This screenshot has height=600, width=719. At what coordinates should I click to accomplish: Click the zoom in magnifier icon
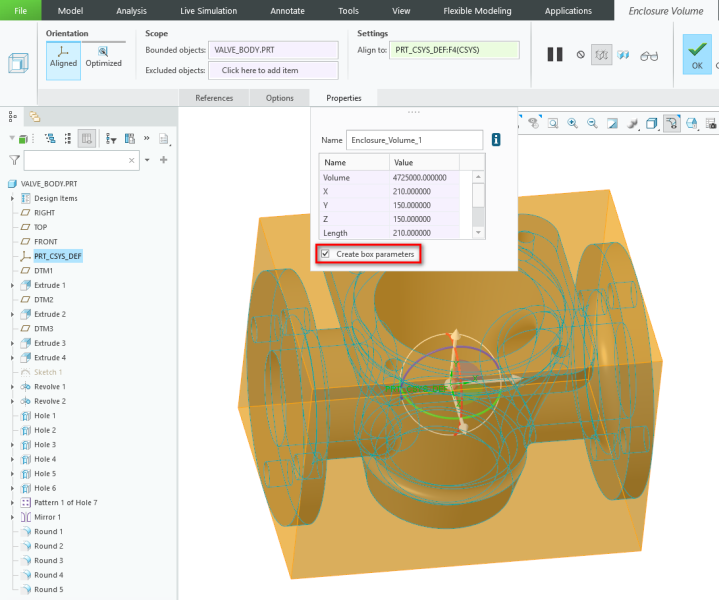pyautogui.click(x=573, y=123)
